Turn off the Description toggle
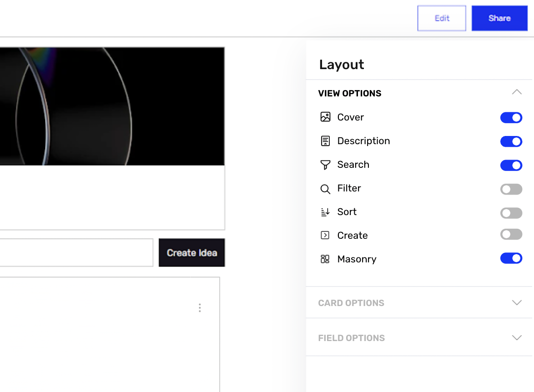534x392 pixels. coord(511,141)
